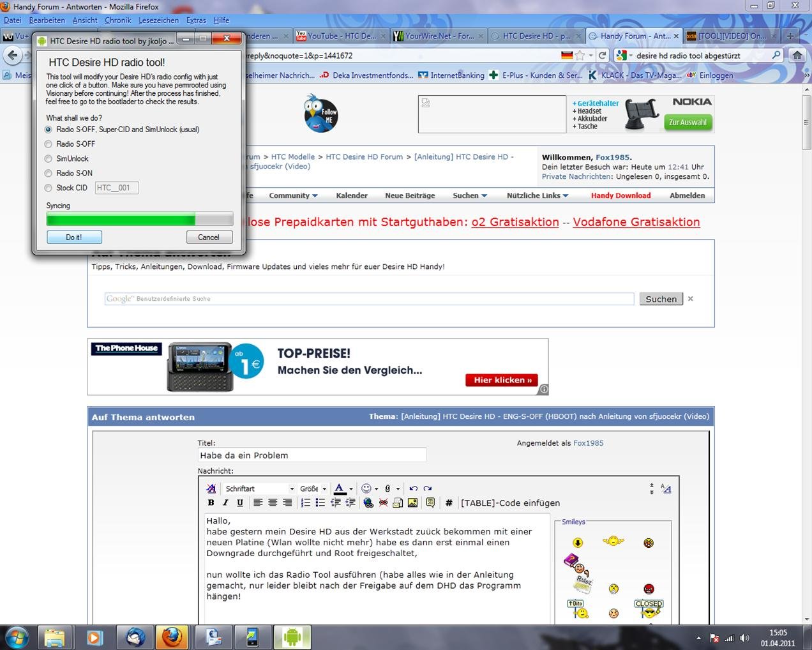Click [TABLE]-Code einfügen

click(510, 503)
